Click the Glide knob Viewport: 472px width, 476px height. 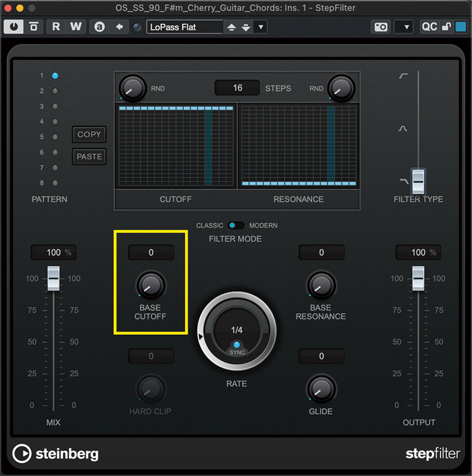coord(321,389)
